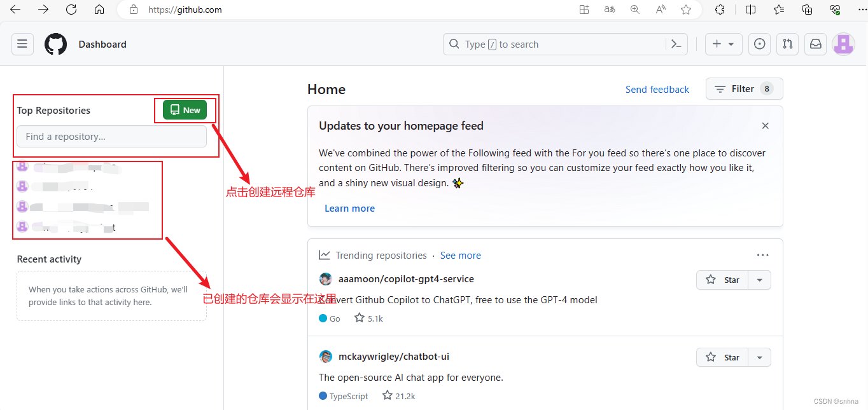Go forward with browser forward arrow

point(43,10)
